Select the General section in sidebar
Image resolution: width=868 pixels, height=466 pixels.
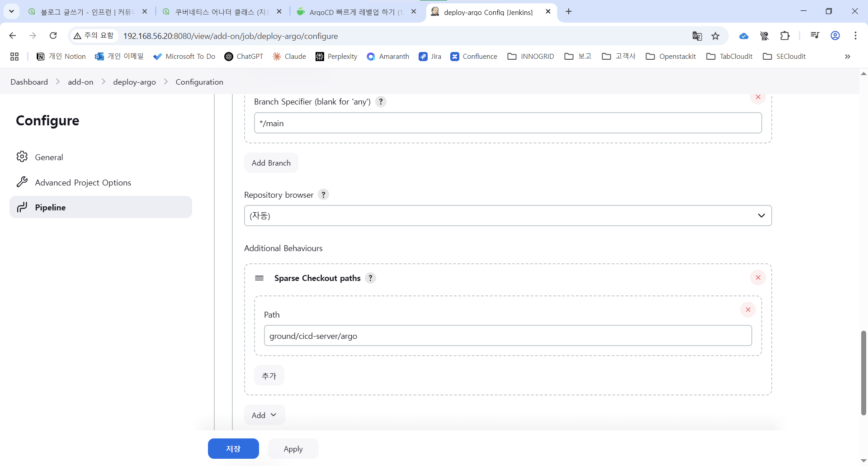click(100, 157)
